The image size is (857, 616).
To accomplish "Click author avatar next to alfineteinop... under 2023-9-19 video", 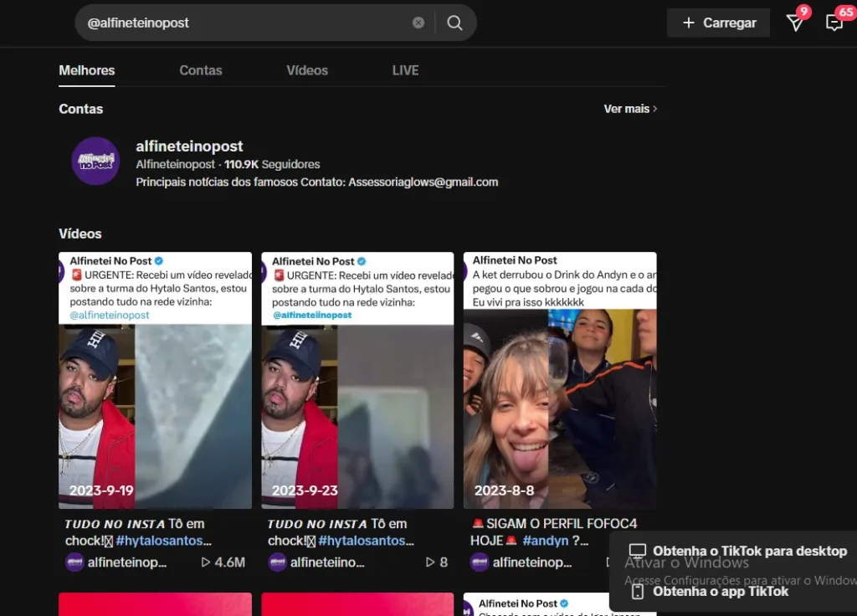I will (x=74, y=562).
